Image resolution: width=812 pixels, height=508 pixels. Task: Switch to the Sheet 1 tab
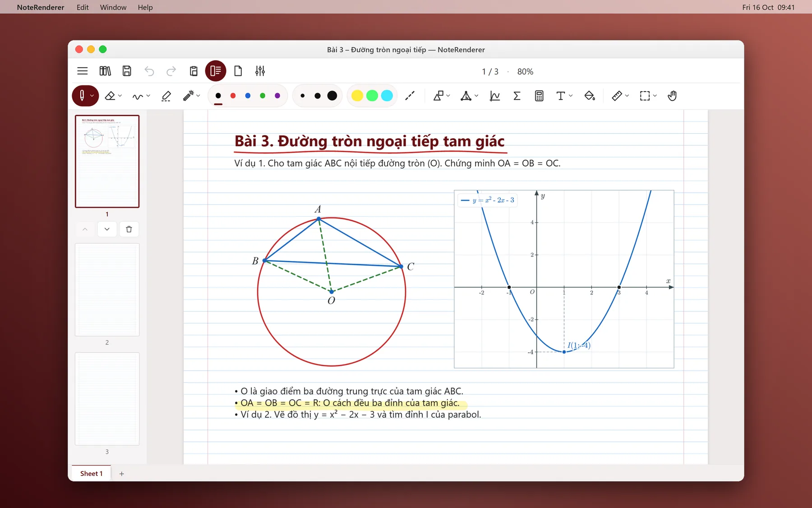(x=92, y=473)
